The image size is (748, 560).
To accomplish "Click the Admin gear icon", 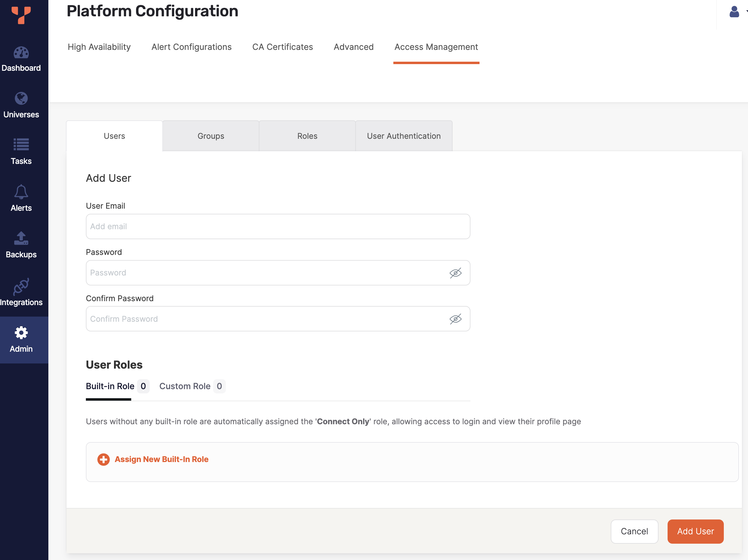I will (x=21, y=333).
